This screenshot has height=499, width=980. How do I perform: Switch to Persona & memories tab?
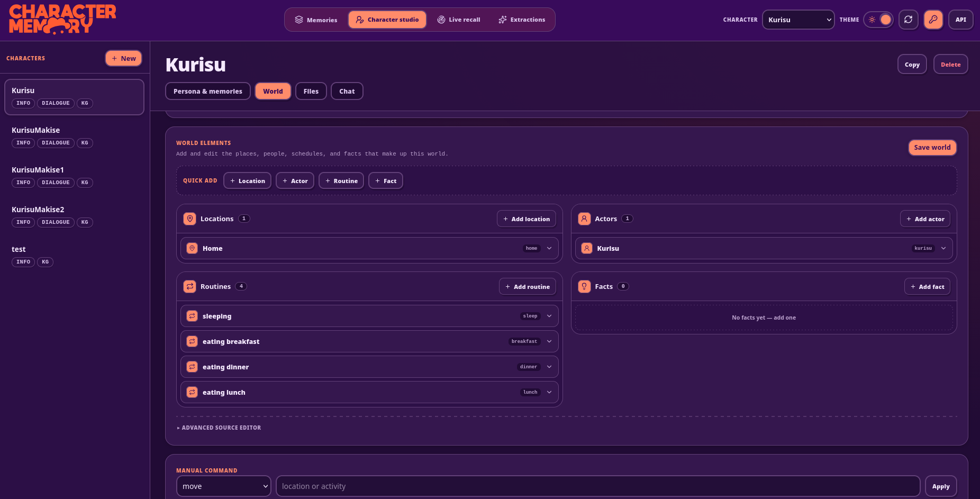[208, 91]
